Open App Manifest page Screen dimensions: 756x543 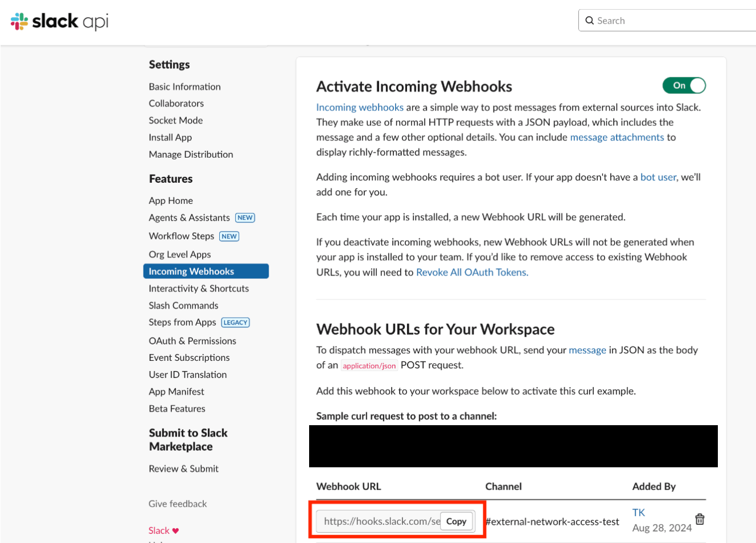click(x=176, y=392)
